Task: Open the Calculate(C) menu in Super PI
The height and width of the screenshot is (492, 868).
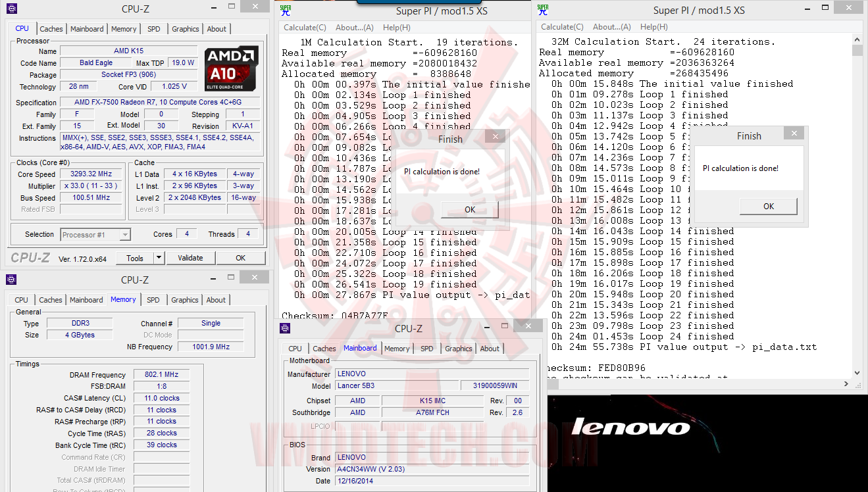Action: [305, 27]
